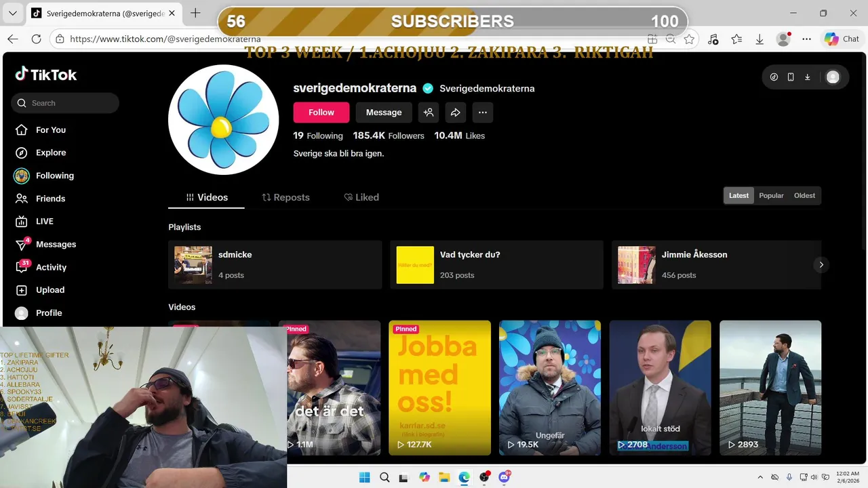Click the Message button
The width and height of the screenshot is (868, 488).
(x=384, y=113)
